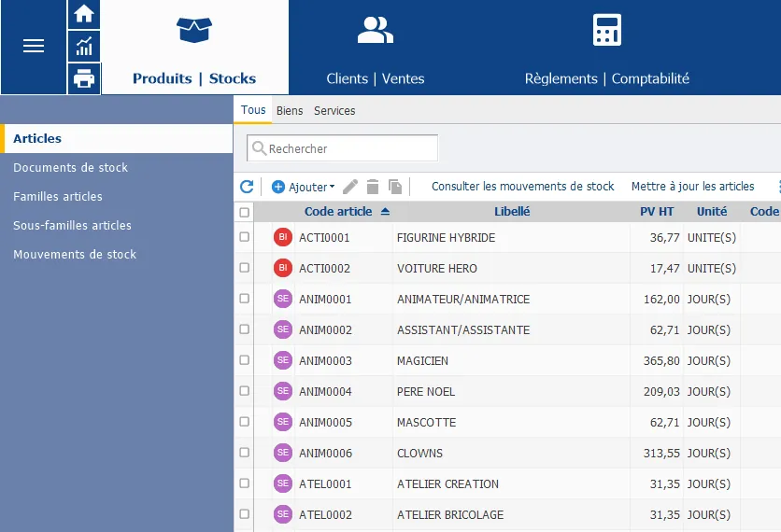Switch to the Biens tab
The width and height of the screenshot is (781, 532).
point(290,110)
